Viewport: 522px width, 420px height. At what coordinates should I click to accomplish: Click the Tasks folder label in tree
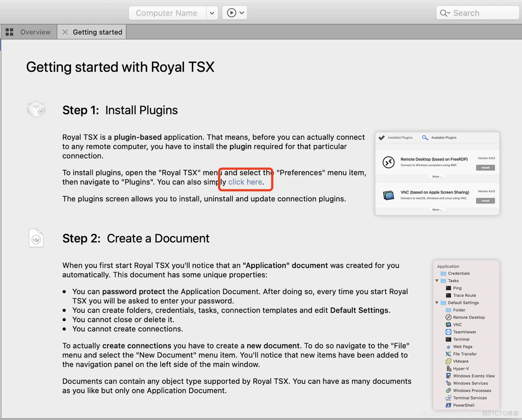[x=453, y=281]
